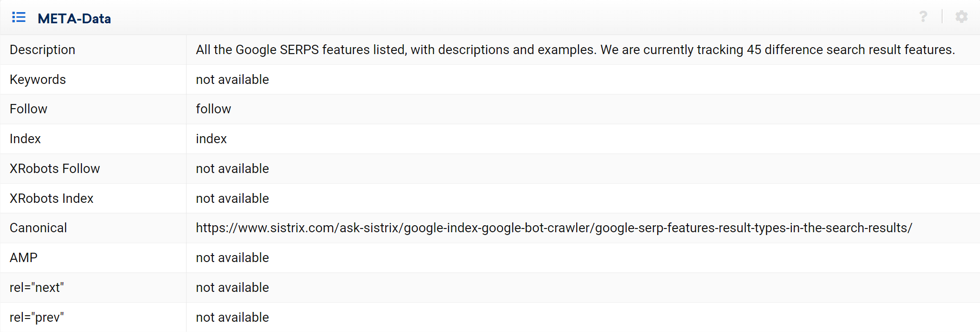Click the description text about SERPS features

(575, 50)
